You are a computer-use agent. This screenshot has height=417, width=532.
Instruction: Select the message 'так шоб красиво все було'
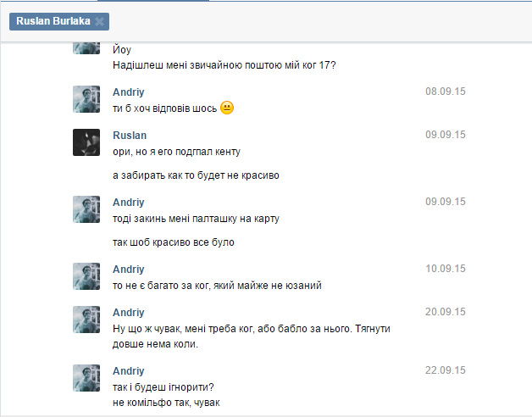[x=173, y=242]
